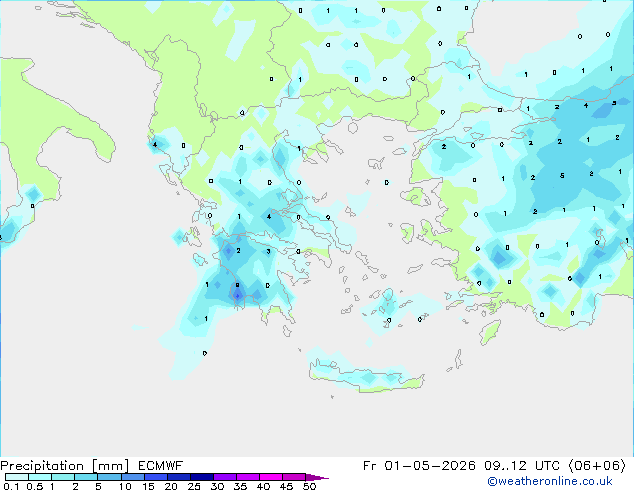Pick the 40–45 mm legend swatch
634x490 pixels.
click(271, 477)
